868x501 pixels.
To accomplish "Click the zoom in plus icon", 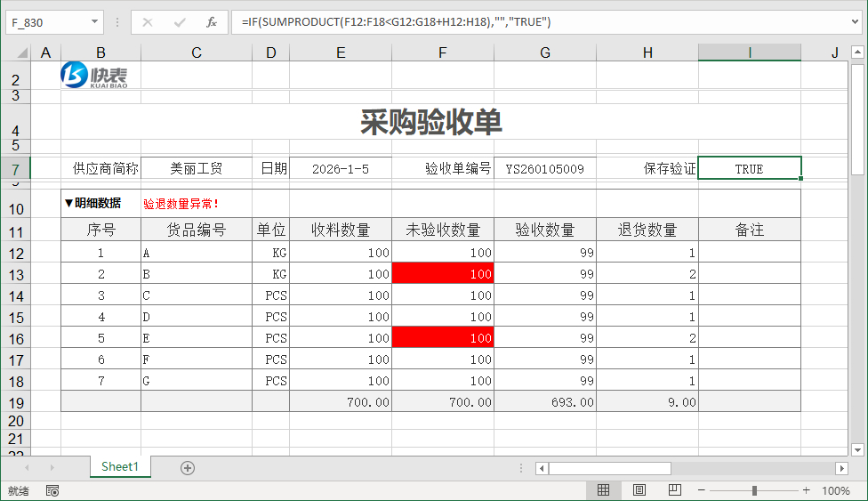I will click(806, 490).
